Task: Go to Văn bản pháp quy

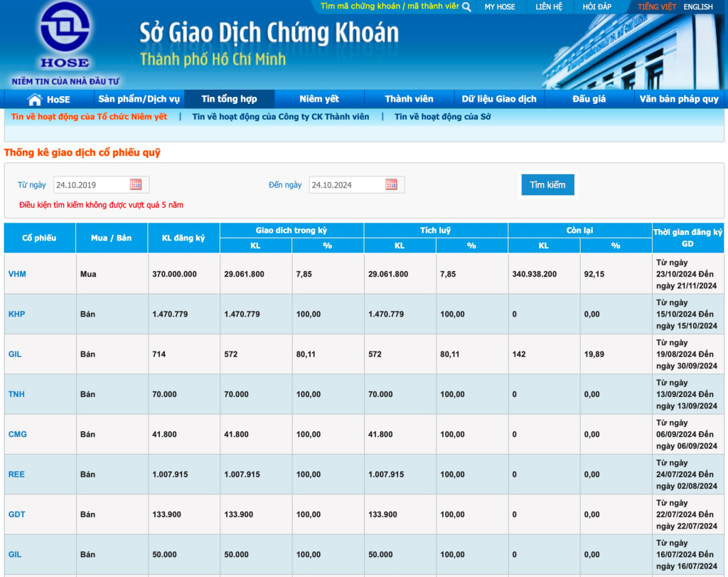Action: (x=679, y=99)
